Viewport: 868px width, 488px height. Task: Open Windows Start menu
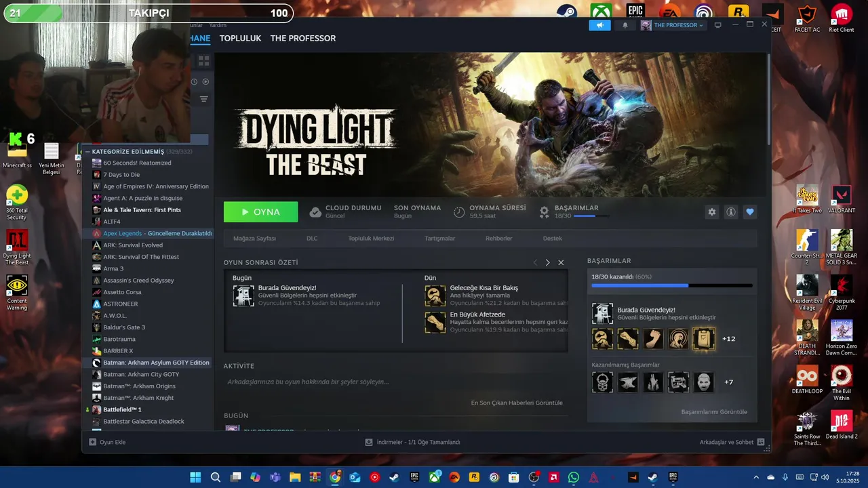(x=195, y=477)
